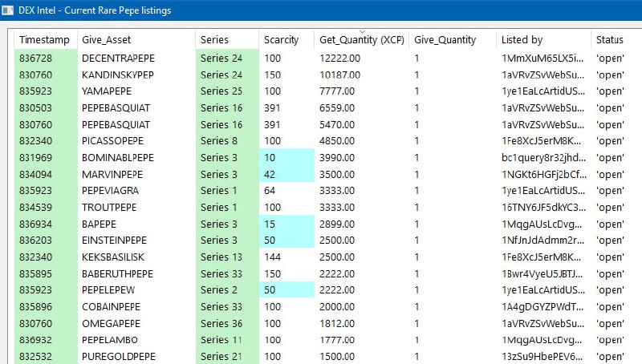Click the highlighted scarcity 42 cell

coord(286,174)
